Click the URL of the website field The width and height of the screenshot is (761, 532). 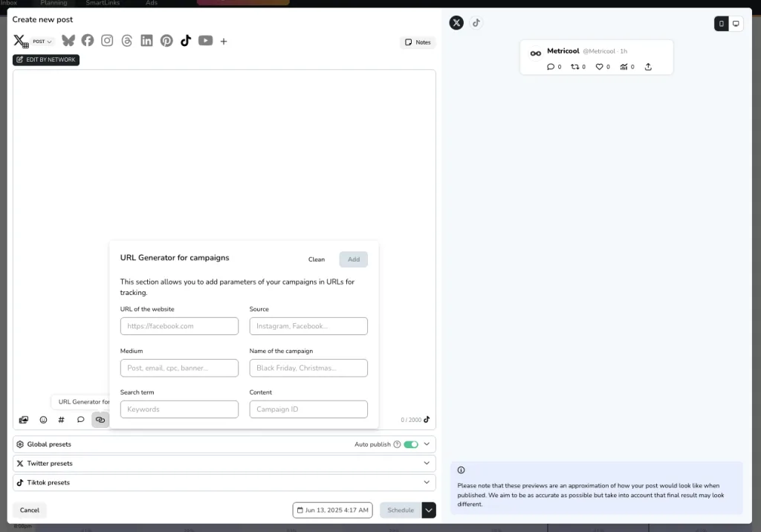pos(179,326)
